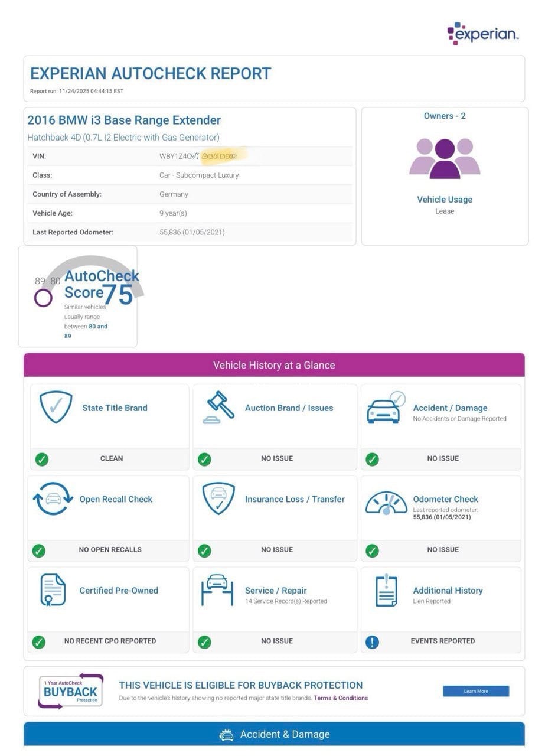Click the Auction Brand gavel icon
This screenshot has width=545, height=756.
pos(220,407)
